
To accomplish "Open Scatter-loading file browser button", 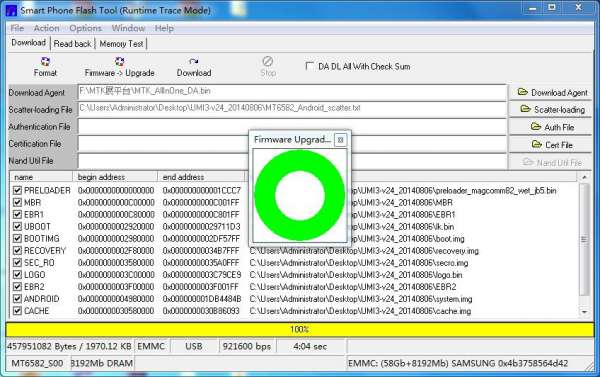I will 551,110.
